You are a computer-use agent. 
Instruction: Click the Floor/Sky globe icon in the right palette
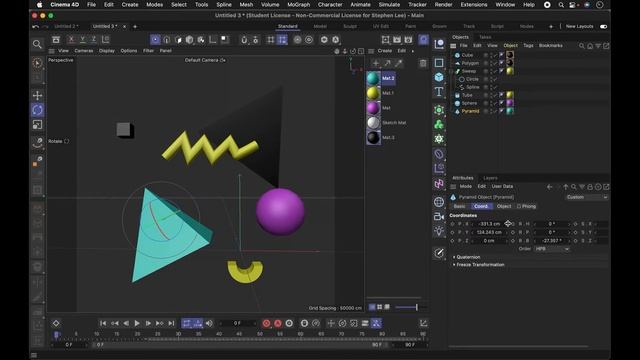point(439,202)
